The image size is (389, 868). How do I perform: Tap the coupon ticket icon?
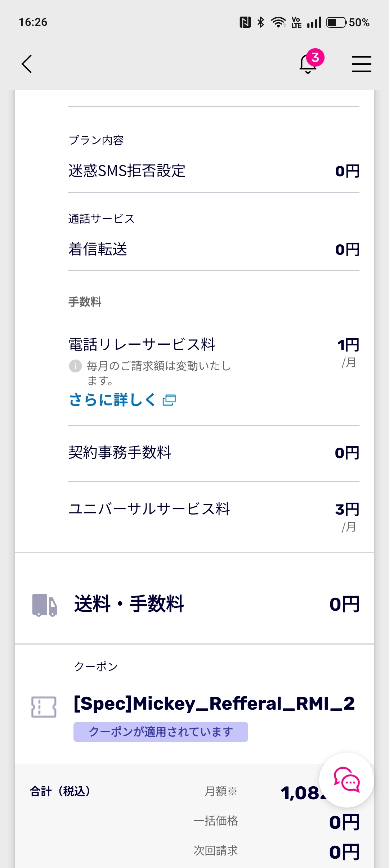tap(44, 707)
